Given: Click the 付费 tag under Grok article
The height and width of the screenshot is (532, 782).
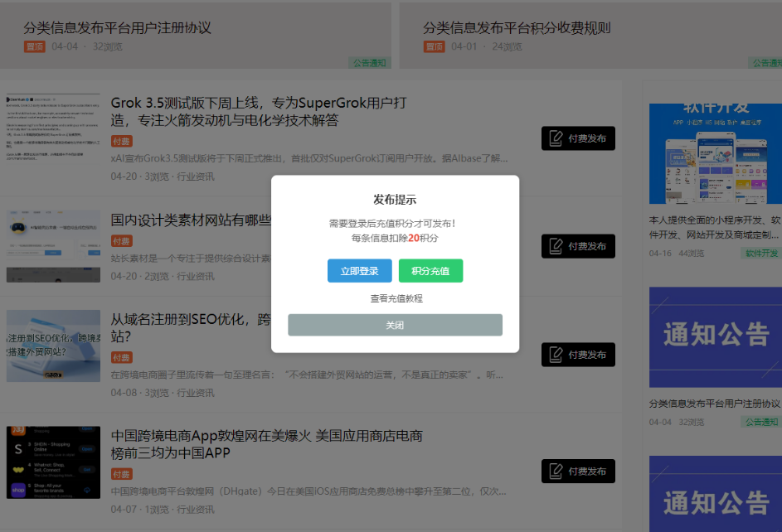Looking at the screenshot, I should point(121,142).
